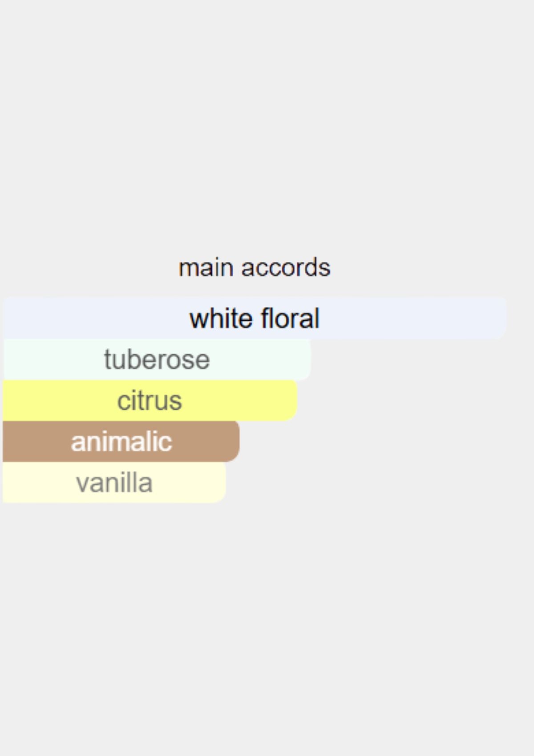Click the pale lavender bar's right end
The width and height of the screenshot is (534, 756).
[x=501, y=318]
